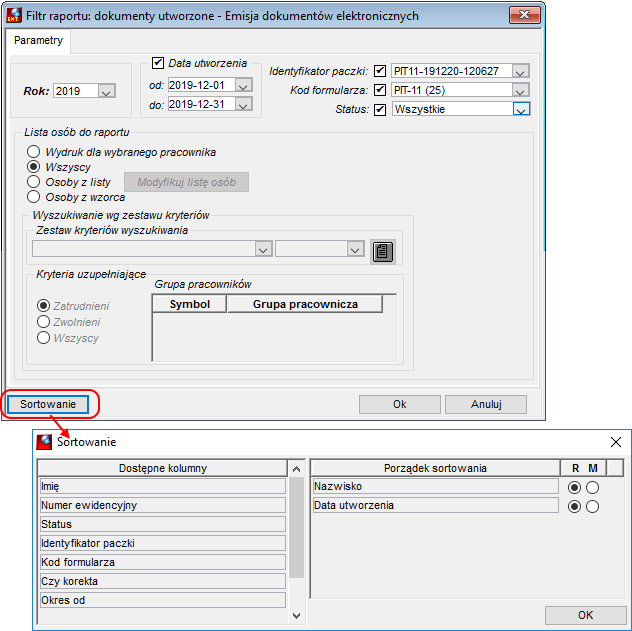Click the app icon in Filtr raportu title bar
Screen dimensions: 632x631
click(x=14, y=16)
